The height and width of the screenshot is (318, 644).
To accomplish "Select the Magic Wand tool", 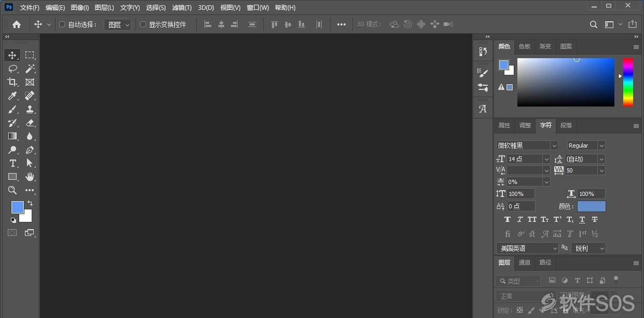I will tap(30, 69).
